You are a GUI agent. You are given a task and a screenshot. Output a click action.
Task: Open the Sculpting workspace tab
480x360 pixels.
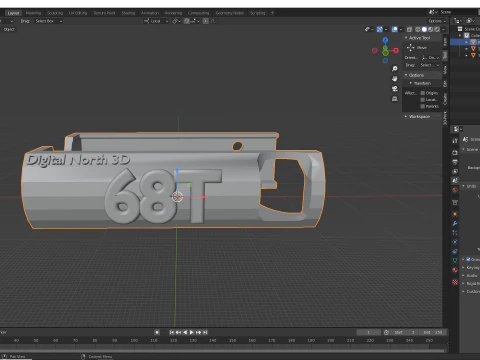tap(55, 13)
